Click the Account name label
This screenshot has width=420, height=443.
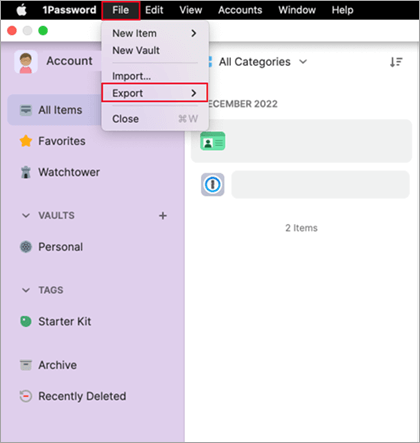[x=69, y=61]
